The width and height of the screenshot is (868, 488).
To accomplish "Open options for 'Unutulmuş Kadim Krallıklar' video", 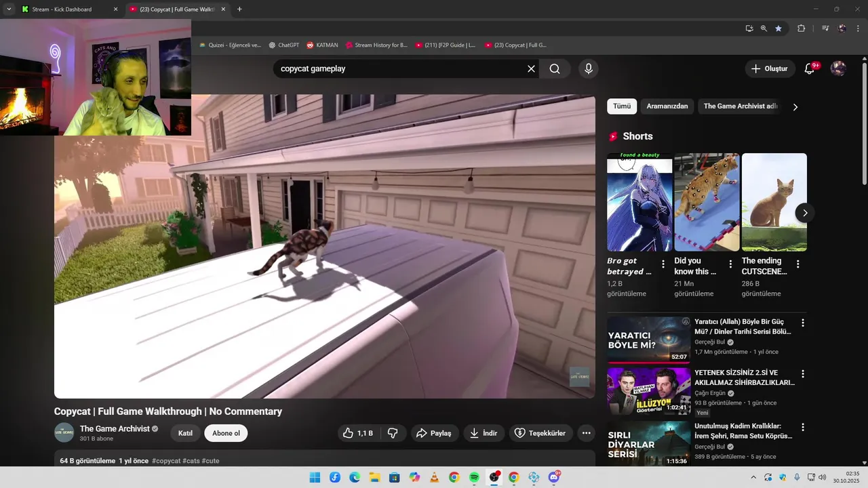I will pos(803,428).
